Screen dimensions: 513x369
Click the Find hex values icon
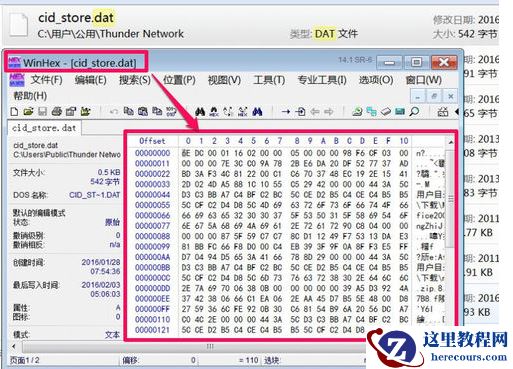[214, 112]
